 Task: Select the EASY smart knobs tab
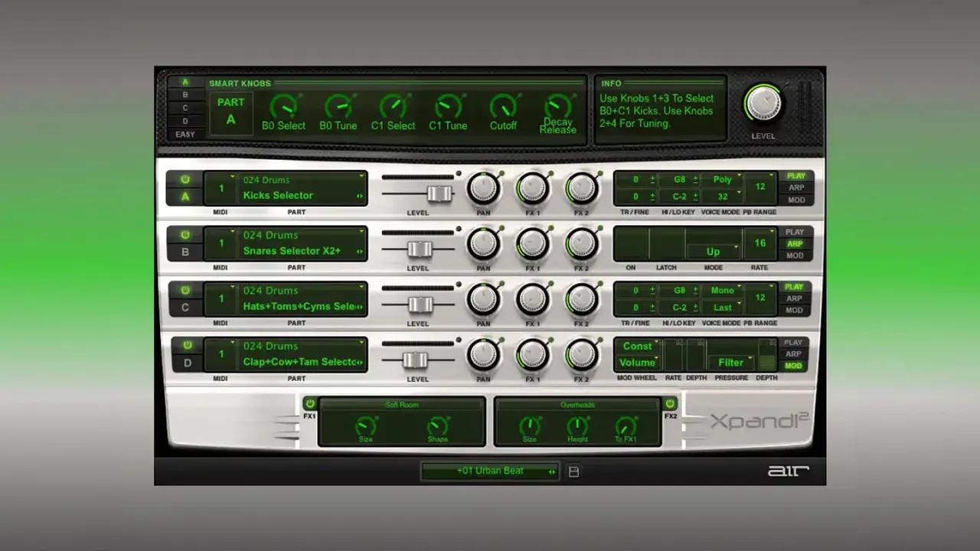coord(185,134)
